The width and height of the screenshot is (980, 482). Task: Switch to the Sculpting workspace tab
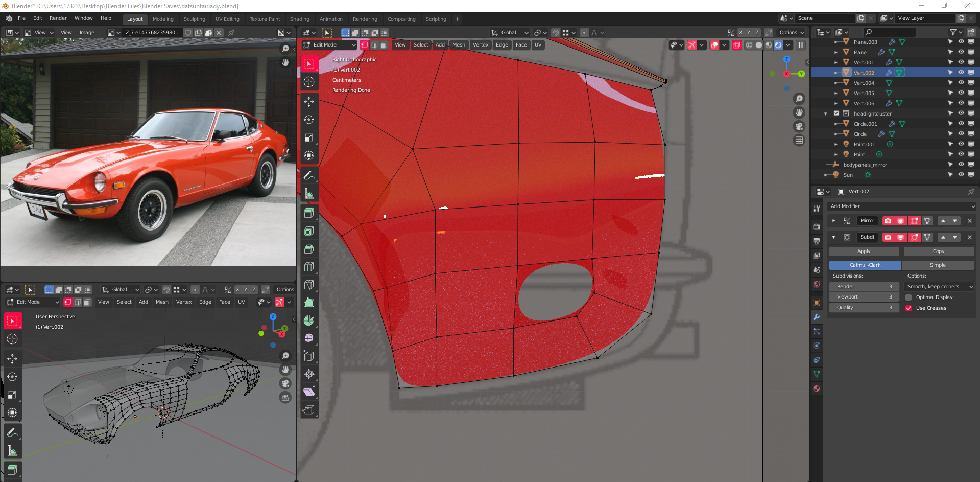[194, 19]
